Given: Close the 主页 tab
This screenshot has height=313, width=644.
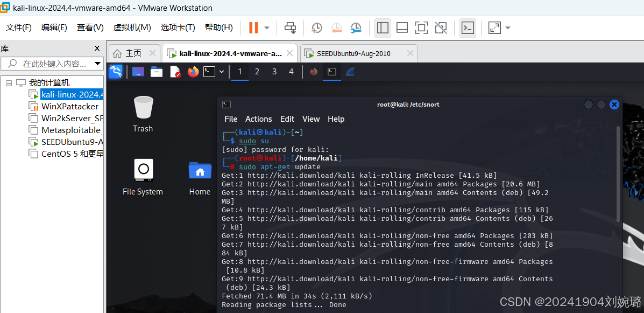Looking at the screenshot, I should (x=152, y=53).
